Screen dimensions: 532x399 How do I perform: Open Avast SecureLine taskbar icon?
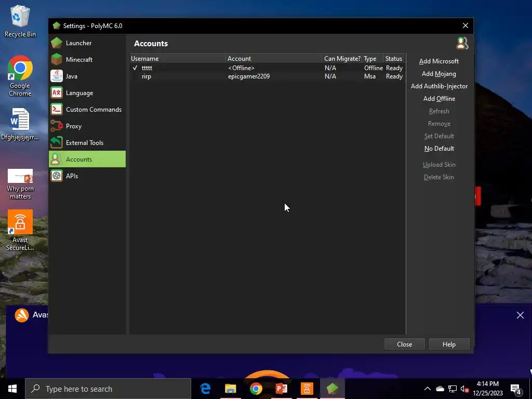pos(307,389)
